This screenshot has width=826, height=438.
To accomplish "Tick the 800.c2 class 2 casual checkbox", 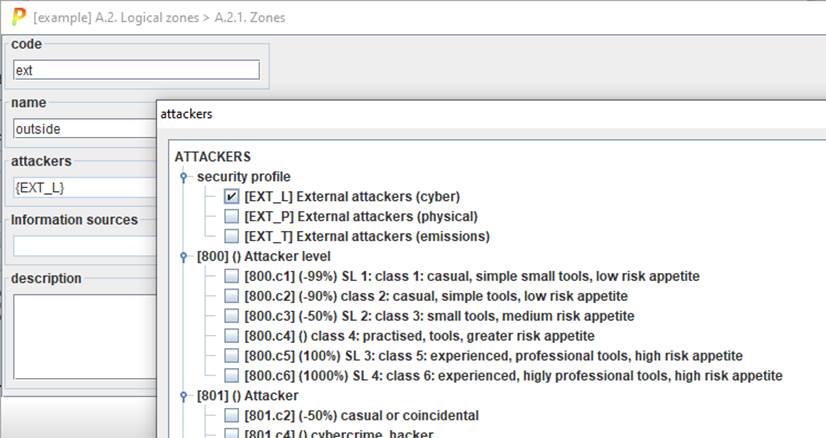I will pyautogui.click(x=232, y=296).
